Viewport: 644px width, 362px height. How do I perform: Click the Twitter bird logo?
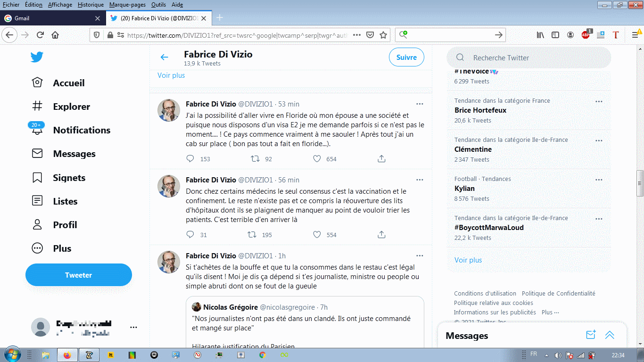[x=37, y=57]
